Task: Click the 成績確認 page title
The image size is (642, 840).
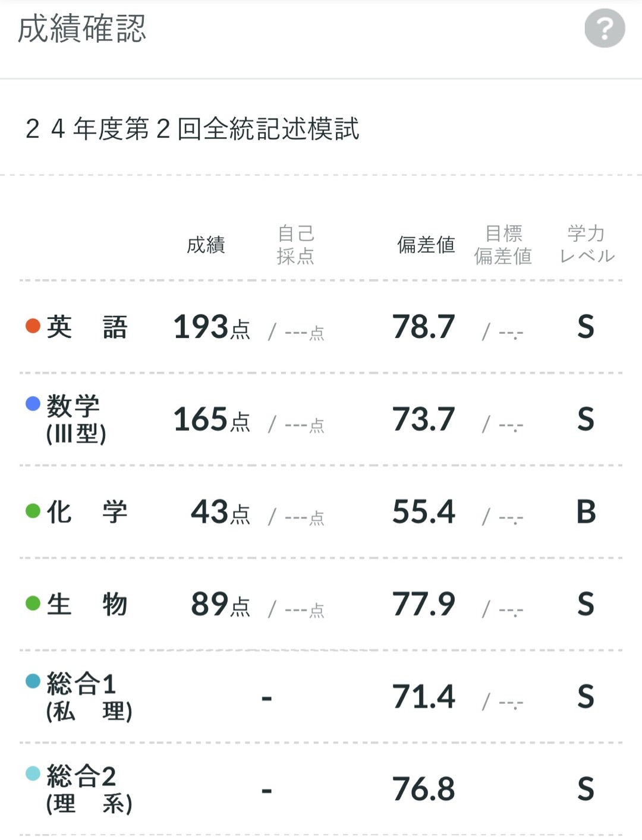Action: (82, 29)
